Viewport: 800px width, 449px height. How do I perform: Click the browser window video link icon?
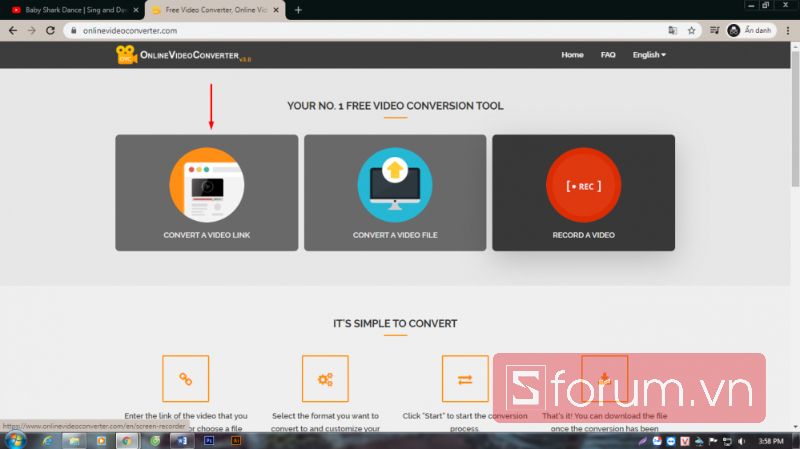[207, 185]
